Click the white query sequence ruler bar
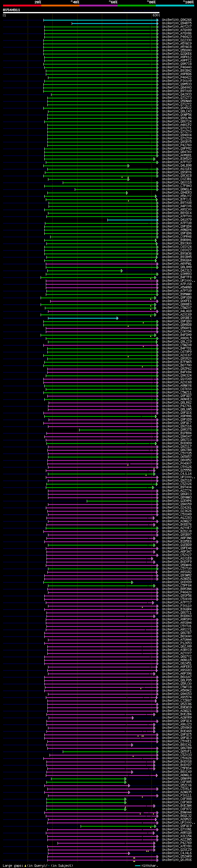This screenshot has width=197, height=868. (x=81, y=12)
